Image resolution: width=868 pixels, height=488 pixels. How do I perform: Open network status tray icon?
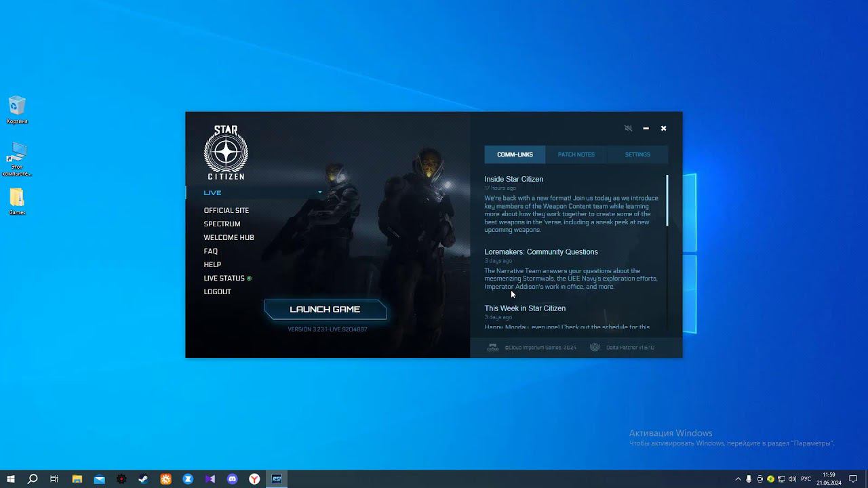[x=781, y=479]
